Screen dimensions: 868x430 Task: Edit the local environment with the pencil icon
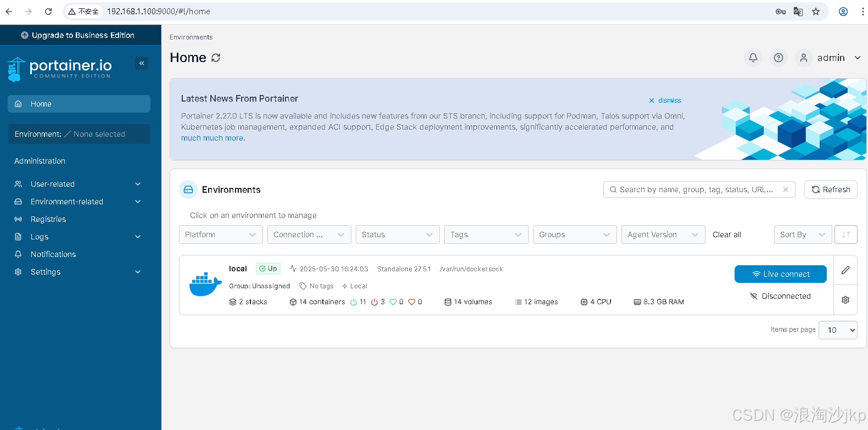coord(845,270)
